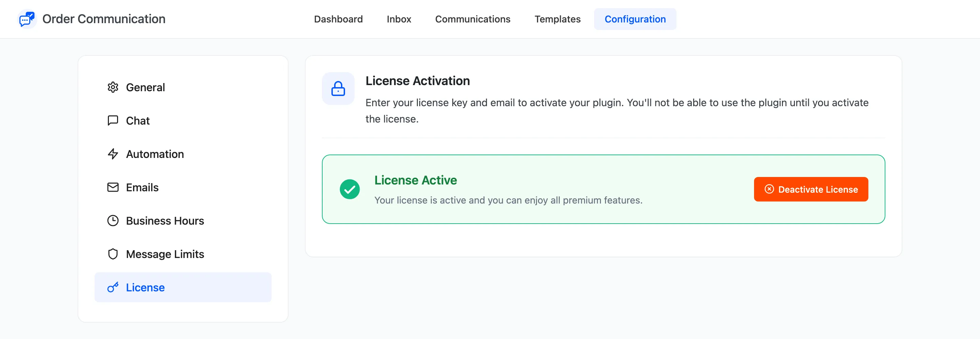This screenshot has width=980, height=339.
Task: Open Message Limits in the sidebar
Action: point(183,254)
